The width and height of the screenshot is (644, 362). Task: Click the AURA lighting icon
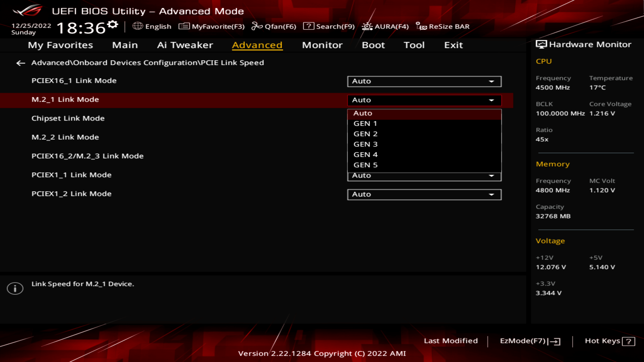coord(367,26)
